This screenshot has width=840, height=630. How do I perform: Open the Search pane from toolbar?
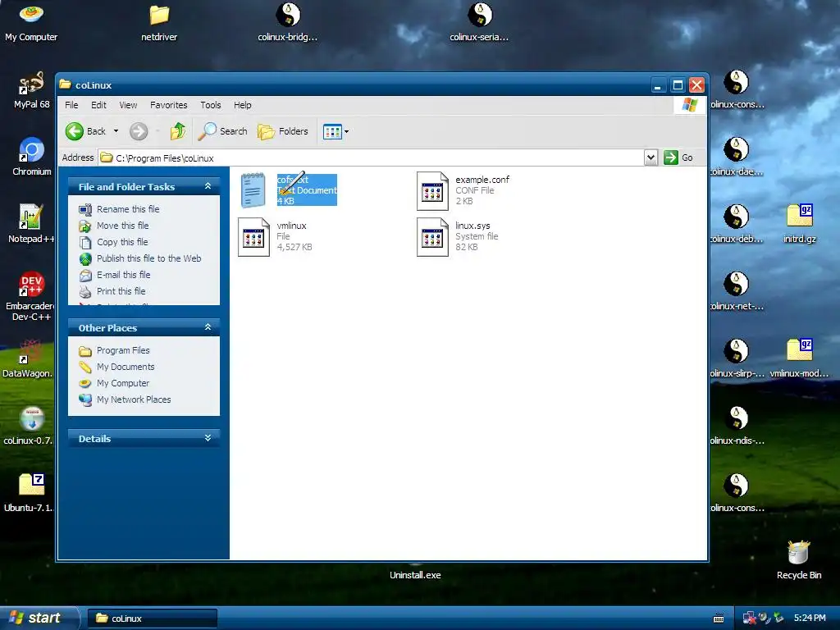223,131
